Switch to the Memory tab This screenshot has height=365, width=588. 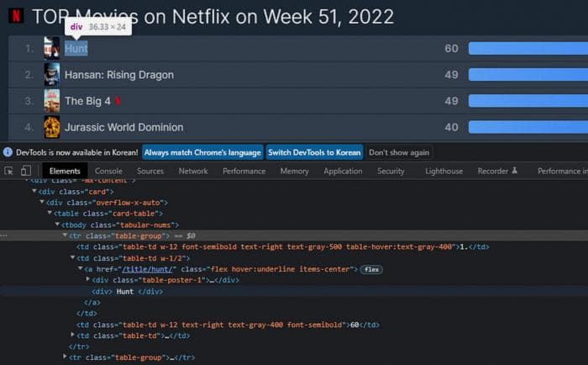coord(294,172)
